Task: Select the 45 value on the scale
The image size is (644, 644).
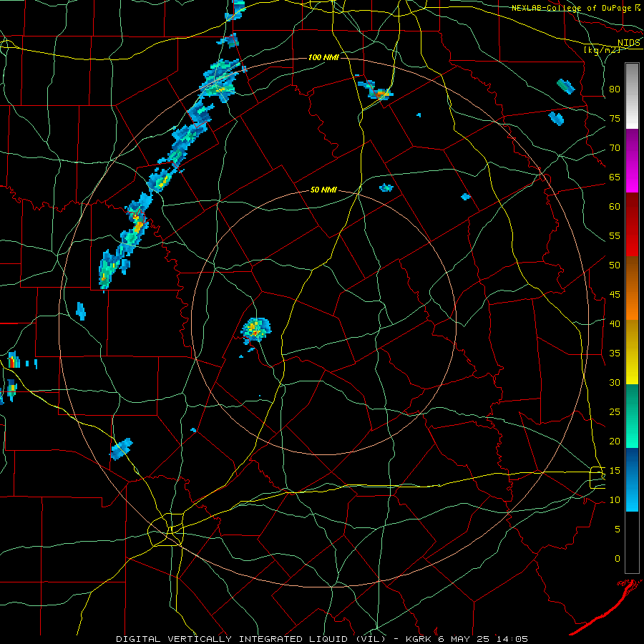Action: (x=615, y=295)
